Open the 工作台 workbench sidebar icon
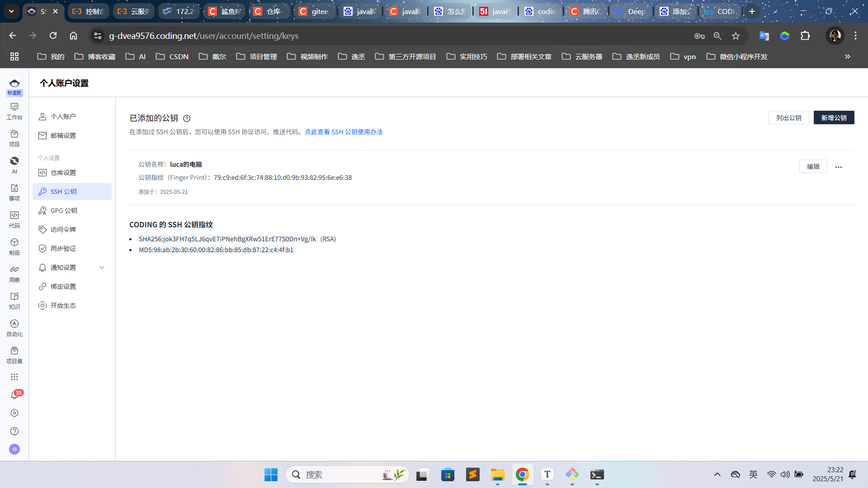This screenshot has width=868, height=488. [x=14, y=111]
